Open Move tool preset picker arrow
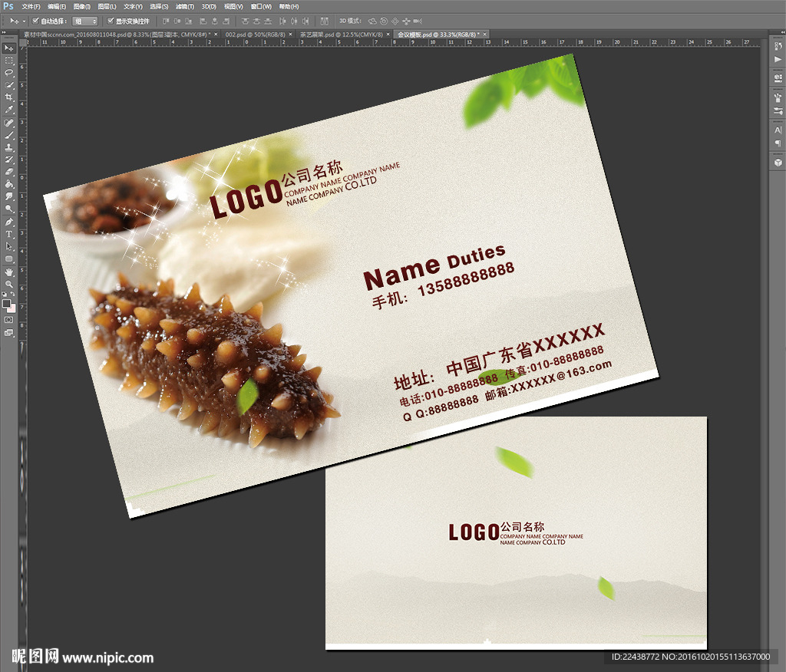This screenshot has width=786, height=672. [24, 21]
